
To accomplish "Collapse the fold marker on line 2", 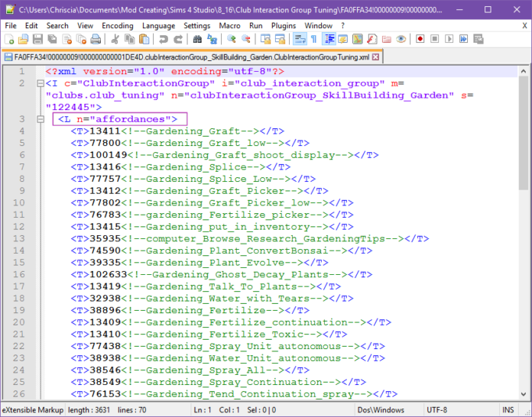I will [36, 83].
